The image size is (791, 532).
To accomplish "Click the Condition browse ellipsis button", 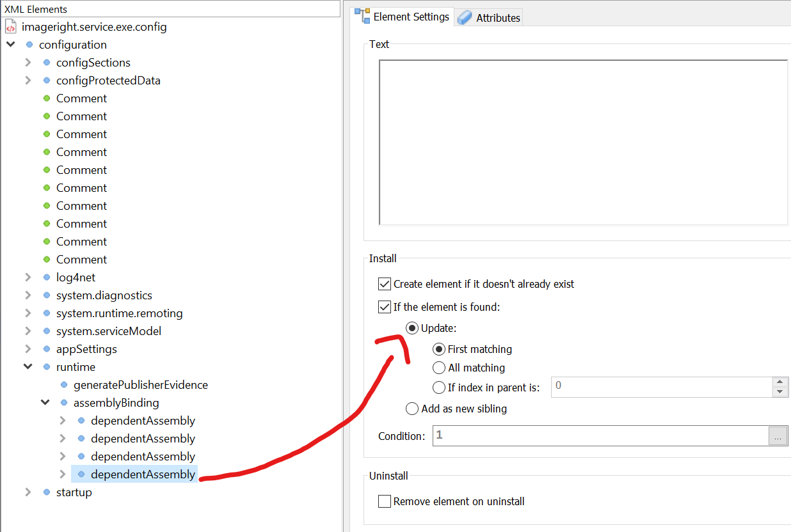I will [x=778, y=436].
